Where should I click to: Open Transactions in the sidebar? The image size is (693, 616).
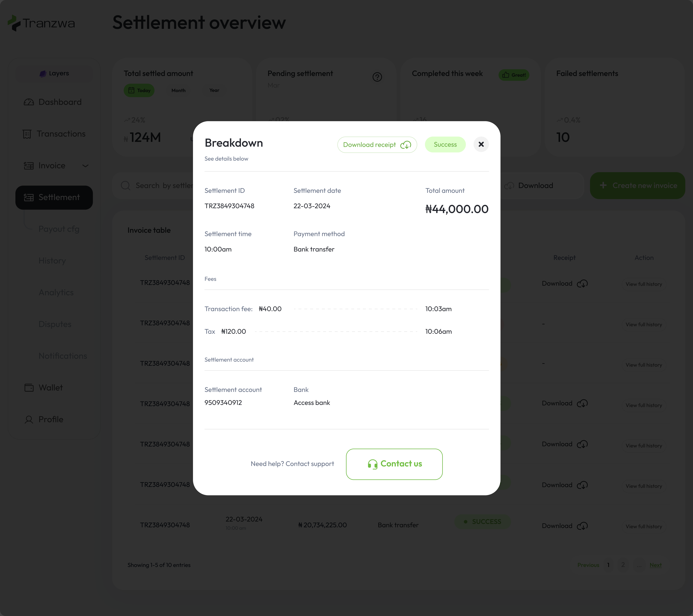(x=54, y=134)
